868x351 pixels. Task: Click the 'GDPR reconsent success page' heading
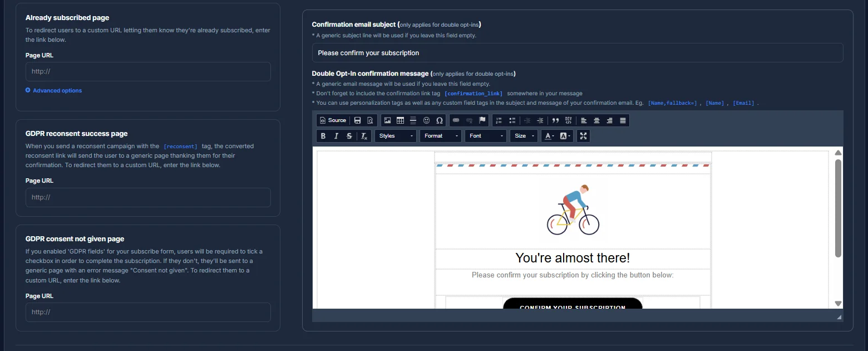coord(77,134)
